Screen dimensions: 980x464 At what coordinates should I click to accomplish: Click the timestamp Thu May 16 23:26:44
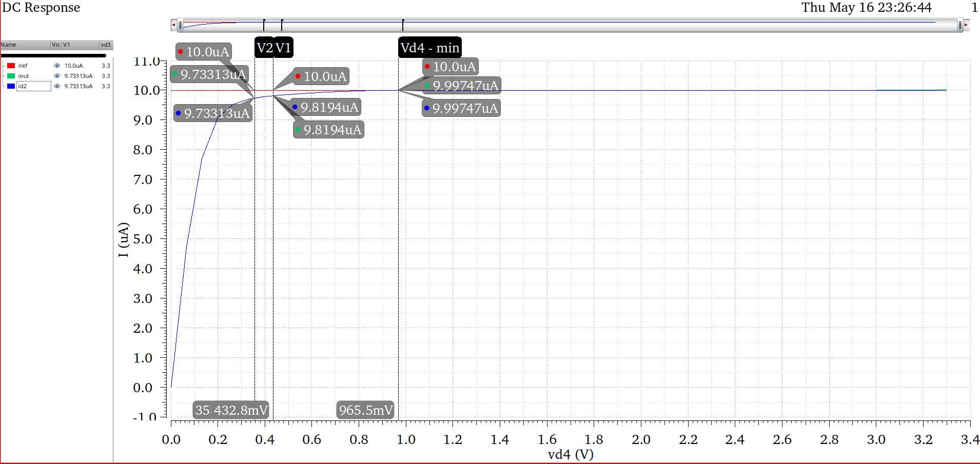[867, 7]
